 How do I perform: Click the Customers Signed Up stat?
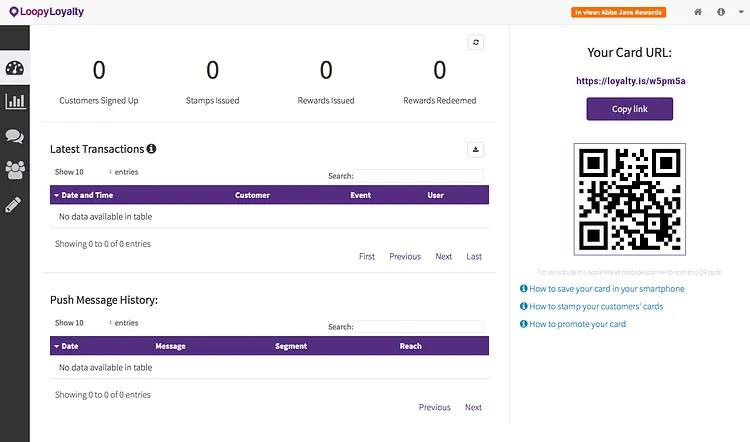click(x=99, y=82)
